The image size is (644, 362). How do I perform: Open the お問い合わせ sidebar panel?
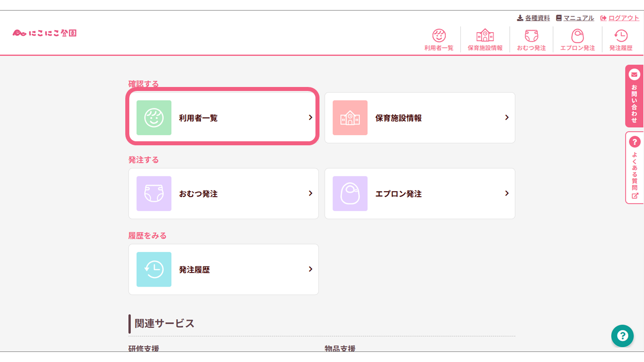(x=633, y=96)
